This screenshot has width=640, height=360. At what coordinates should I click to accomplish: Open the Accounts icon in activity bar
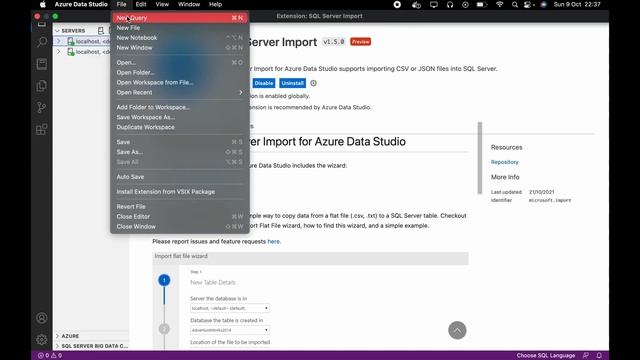pos(42,318)
